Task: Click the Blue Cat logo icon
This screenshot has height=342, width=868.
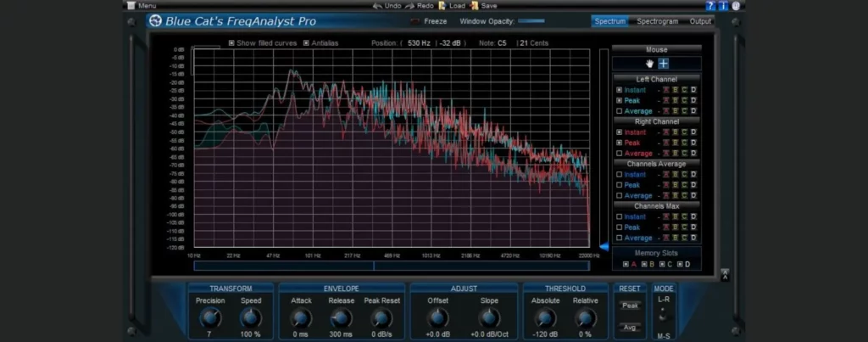Action: (155, 21)
